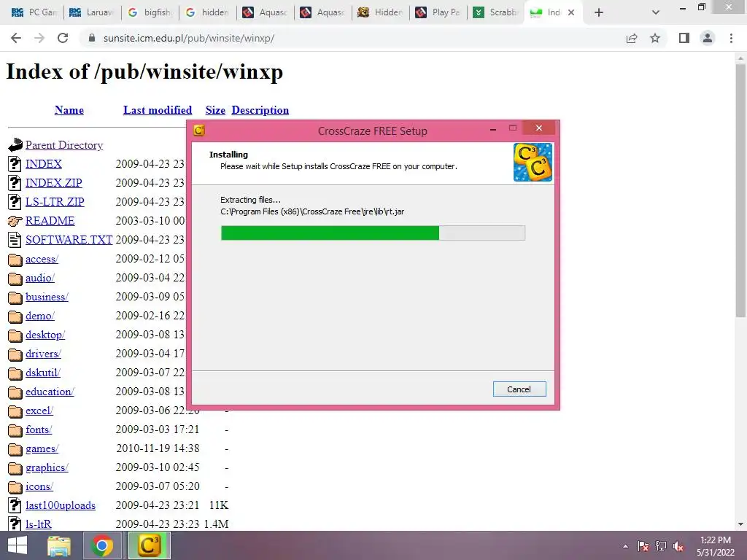Open the audio/ folder
The width and height of the screenshot is (747, 560).
40,278
